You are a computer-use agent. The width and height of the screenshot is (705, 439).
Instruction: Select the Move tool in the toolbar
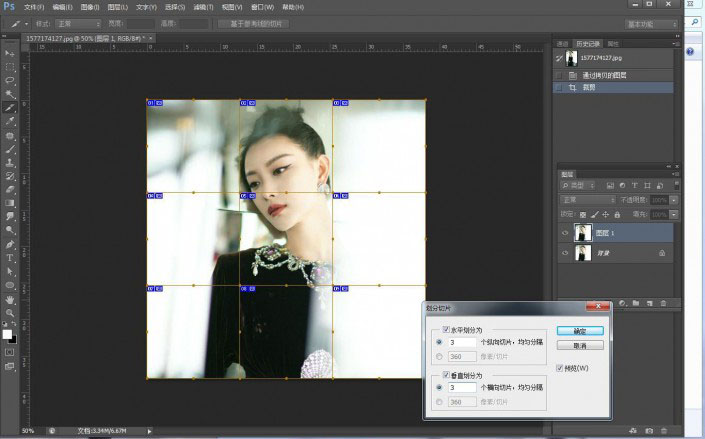(x=10, y=51)
